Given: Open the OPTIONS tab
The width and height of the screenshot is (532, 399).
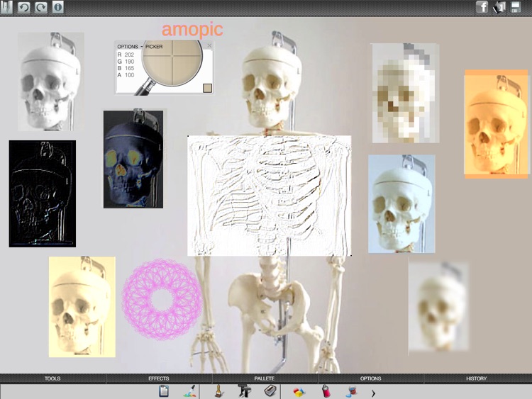Looking at the screenshot, I should (370, 378).
